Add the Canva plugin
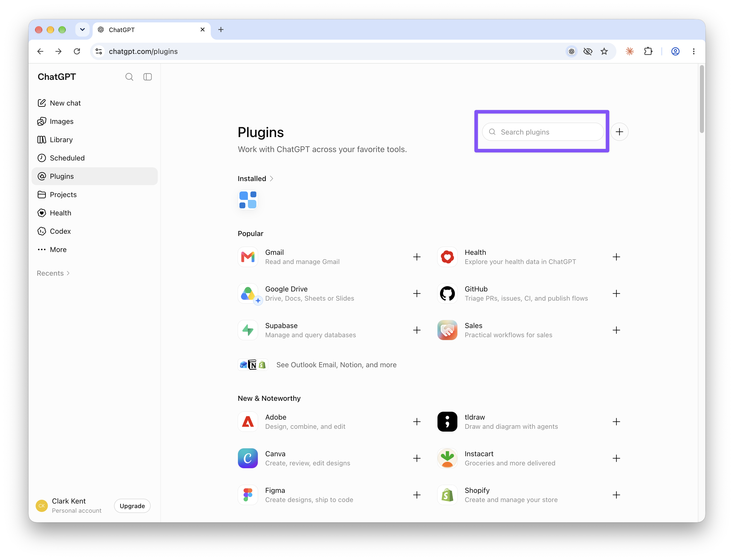The width and height of the screenshot is (734, 560). coord(417,459)
